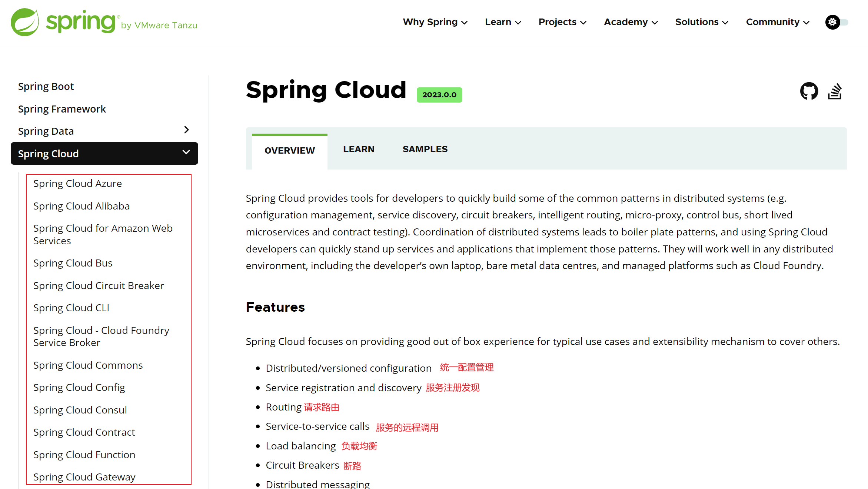Go to Spring Boot in sidebar

(46, 86)
